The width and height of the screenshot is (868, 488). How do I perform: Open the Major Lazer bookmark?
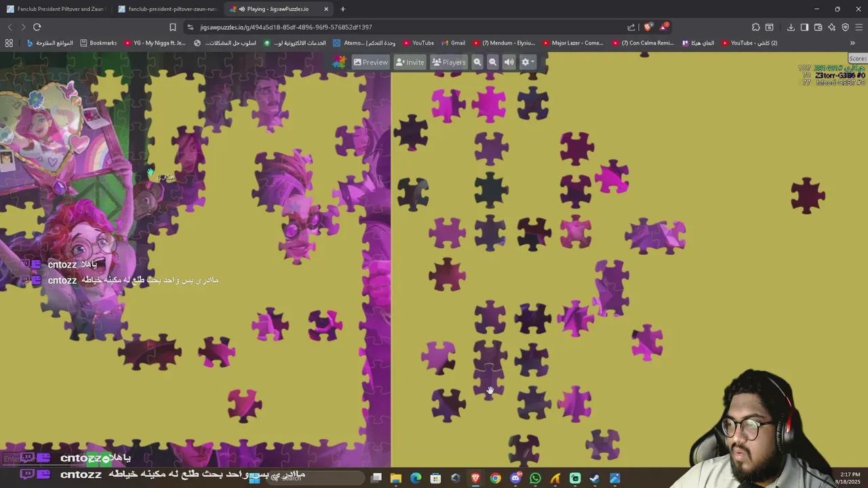(572, 43)
